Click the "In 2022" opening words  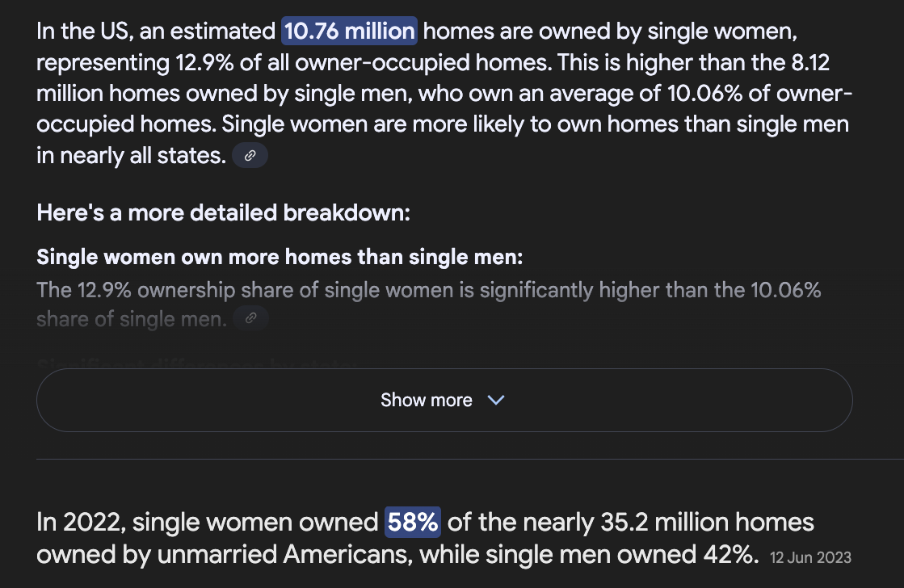click(81, 523)
